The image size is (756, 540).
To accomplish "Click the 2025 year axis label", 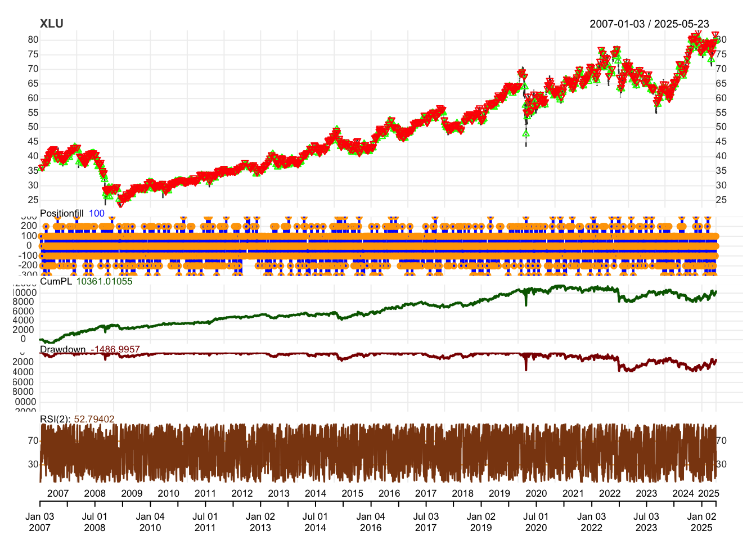I will pos(709,493).
